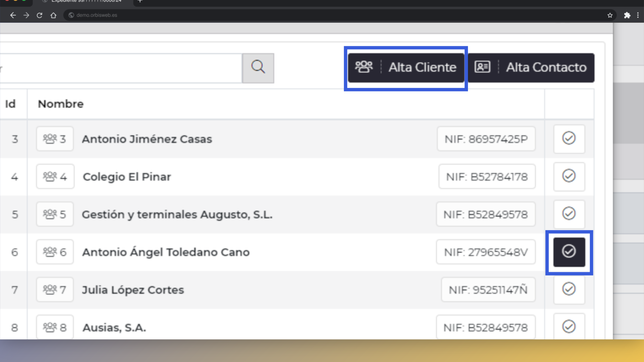This screenshot has width=644, height=362.
Task: Go forward with the browser forward arrow
Action: pyautogui.click(x=26, y=15)
